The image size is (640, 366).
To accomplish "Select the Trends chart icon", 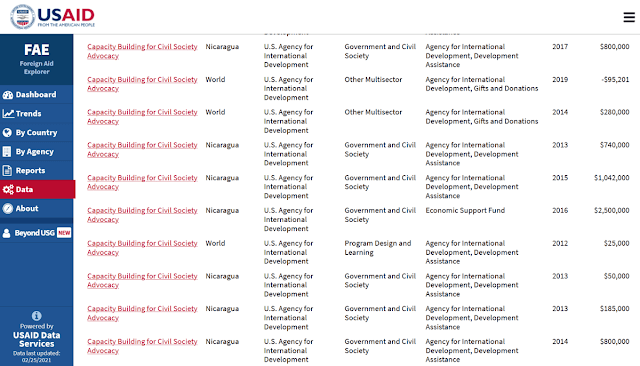I will (8, 113).
